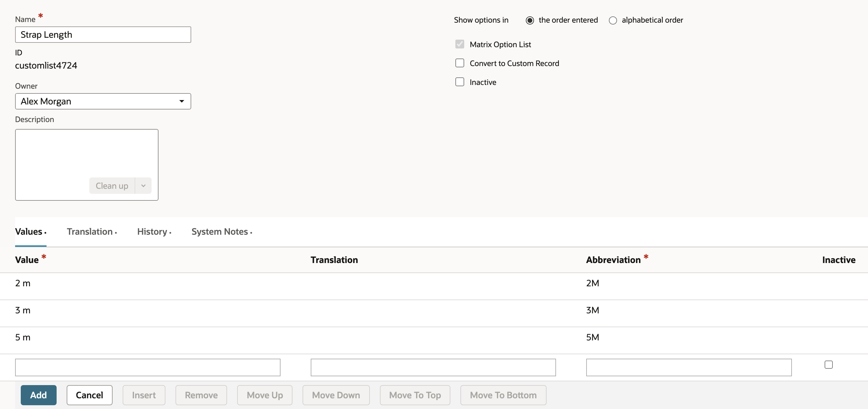Select the '3 m' value row

(434, 313)
